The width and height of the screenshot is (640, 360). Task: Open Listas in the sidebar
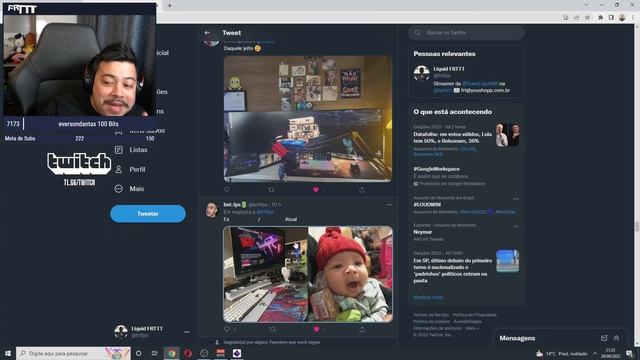point(138,150)
